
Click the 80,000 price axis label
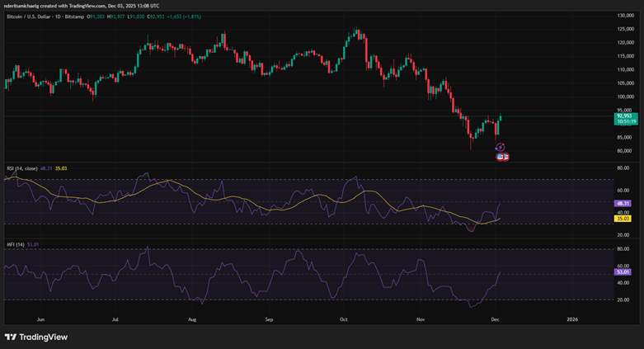pos(625,151)
